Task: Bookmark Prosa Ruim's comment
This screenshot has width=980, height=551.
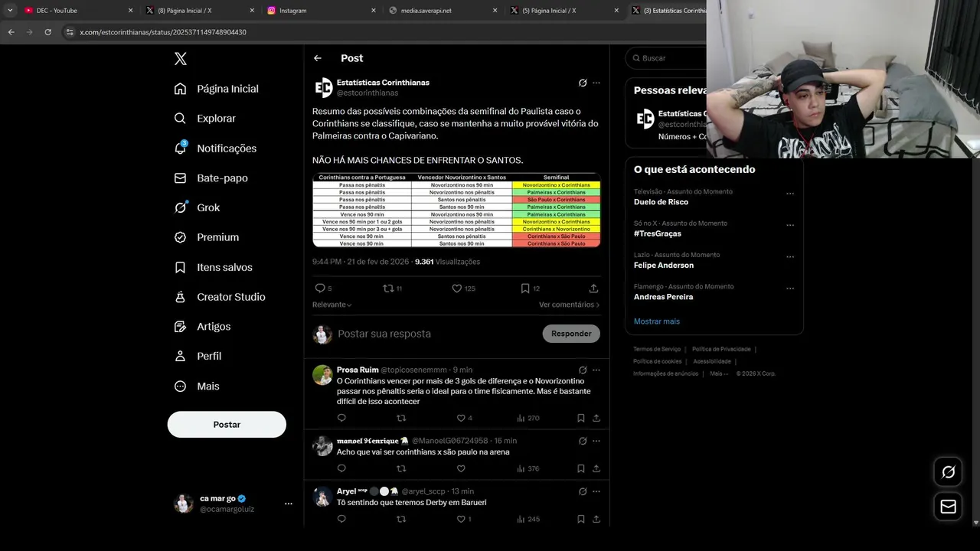Action: pos(580,418)
